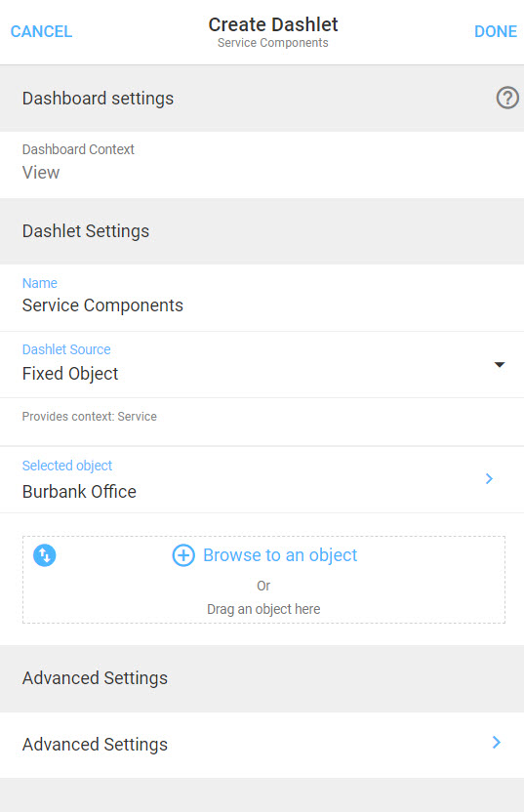Click the Advanced Settings section header
524x812 pixels.
coord(262,678)
